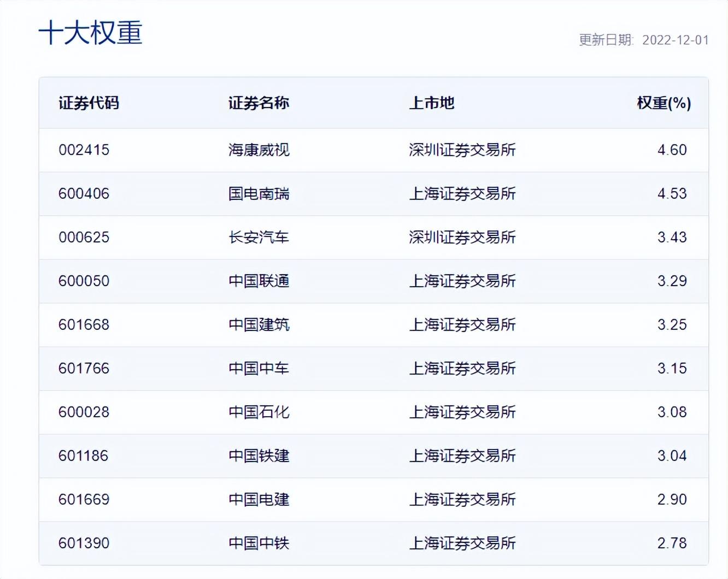Select stock code 601186

click(x=84, y=456)
